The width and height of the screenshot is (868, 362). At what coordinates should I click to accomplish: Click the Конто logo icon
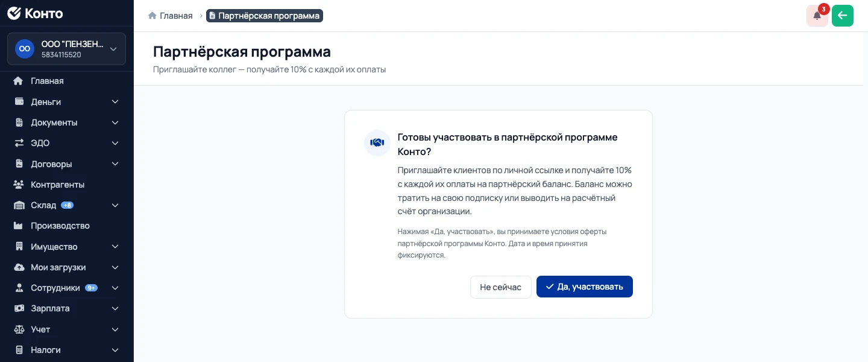tap(14, 13)
